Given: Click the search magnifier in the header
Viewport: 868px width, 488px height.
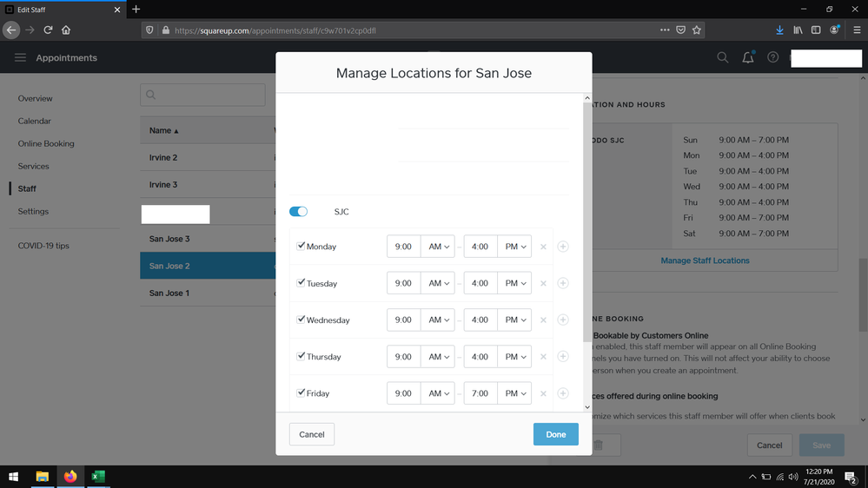Looking at the screenshot, I should [723, 58].
